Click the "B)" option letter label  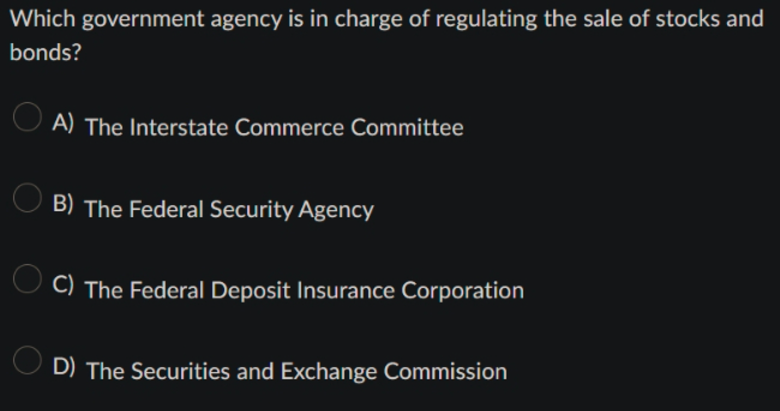click(x=63, y=203)
